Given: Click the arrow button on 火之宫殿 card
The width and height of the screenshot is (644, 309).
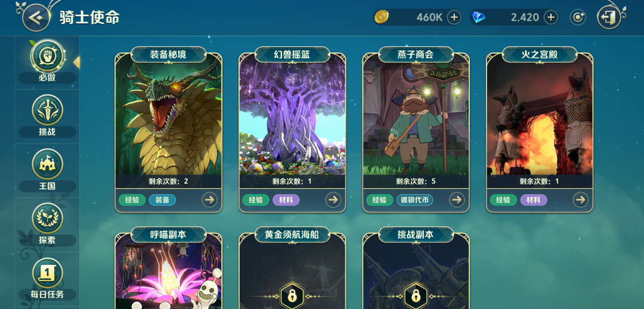Looking at the screenshot, I should click(580, 200).
